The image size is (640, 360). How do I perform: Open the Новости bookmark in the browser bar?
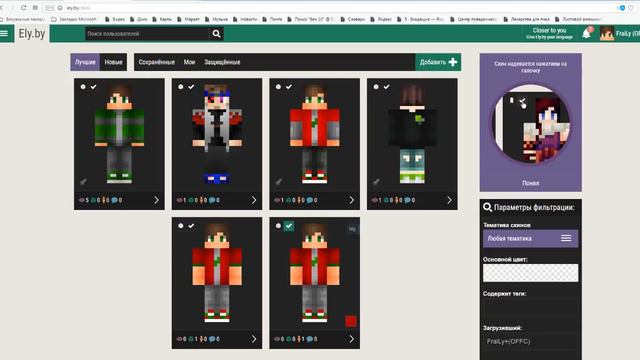point(245,19)
